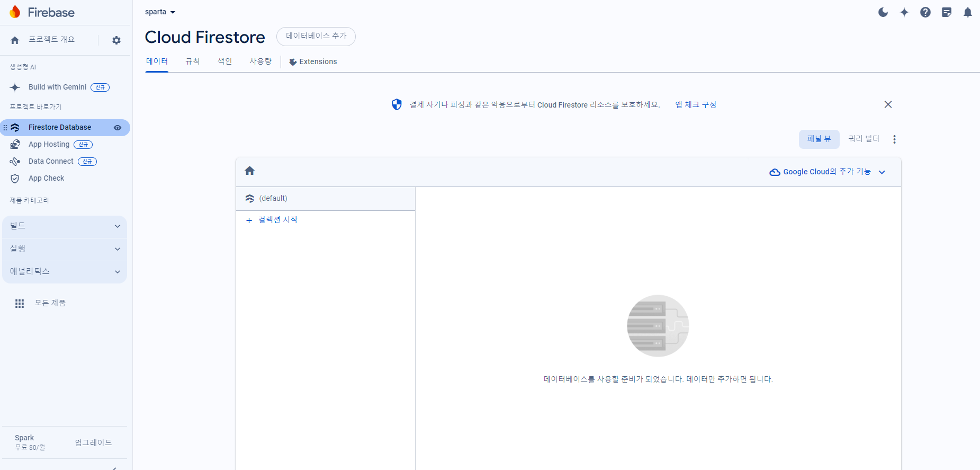Click the 신규 badge next to Build with Gemini
This screenshot has width=980, height=470.
tap(100, 87)
